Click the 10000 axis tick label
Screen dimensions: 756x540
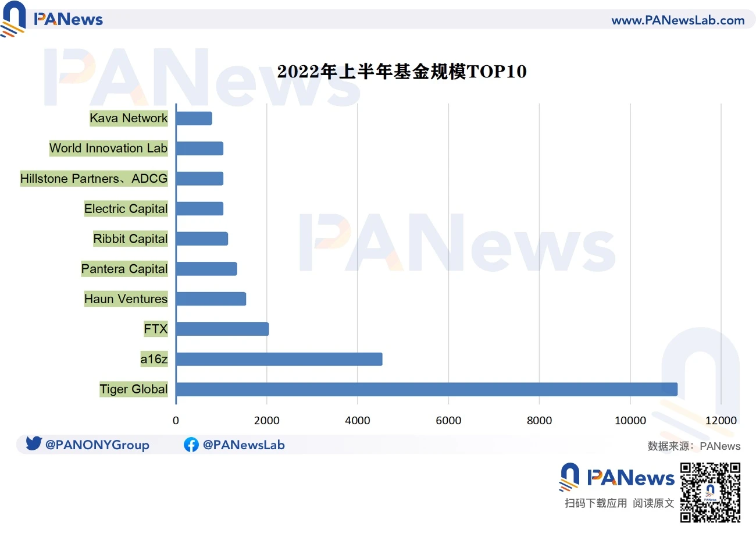click(630, 421)
